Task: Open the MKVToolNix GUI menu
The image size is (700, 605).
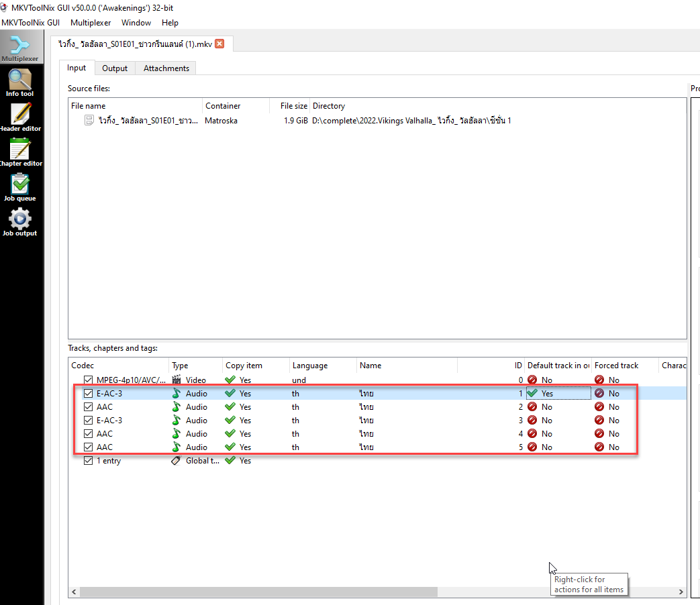Action: 30,23
